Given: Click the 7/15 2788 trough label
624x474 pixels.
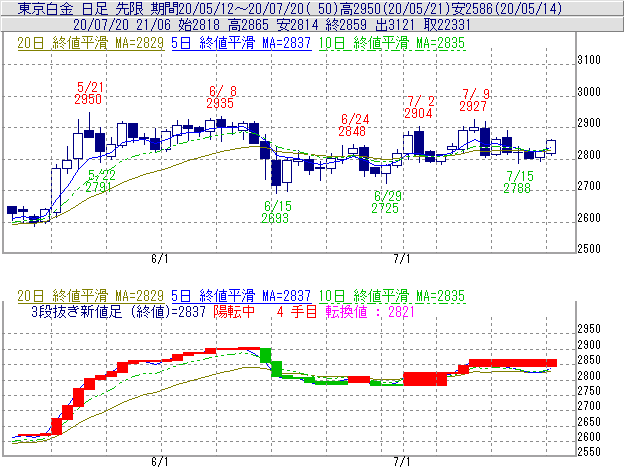Looking at the screenshot, I should [x=518, y=182].
